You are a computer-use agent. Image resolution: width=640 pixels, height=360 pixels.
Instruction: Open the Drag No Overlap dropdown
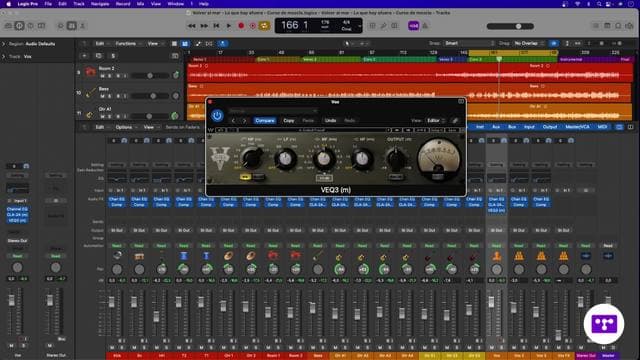(529, 43)
